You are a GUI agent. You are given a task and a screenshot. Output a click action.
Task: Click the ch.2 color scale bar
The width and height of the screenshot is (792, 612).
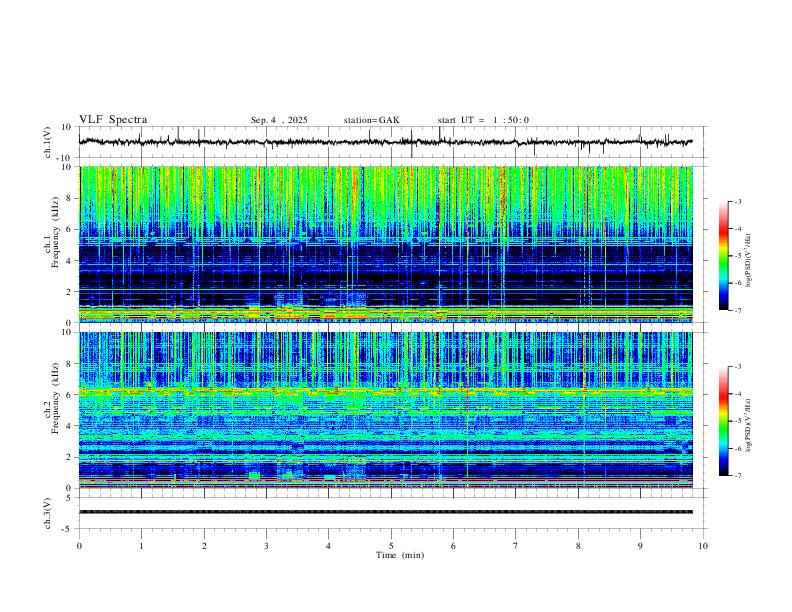click(x=723, y=421)
